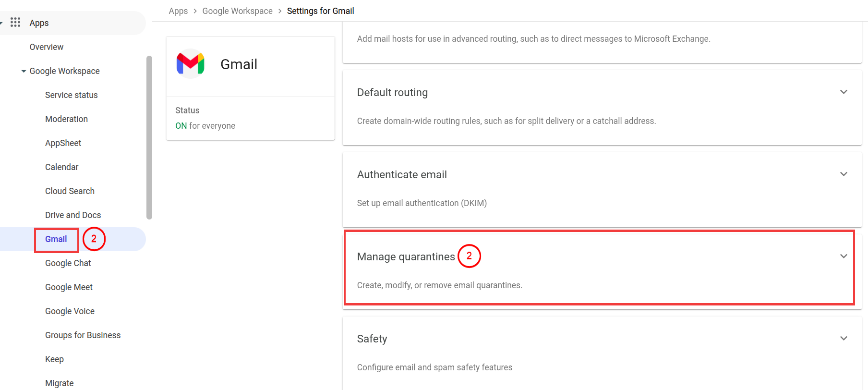Click 'Set up email authentication (DKIM)' text

point(422,203)
